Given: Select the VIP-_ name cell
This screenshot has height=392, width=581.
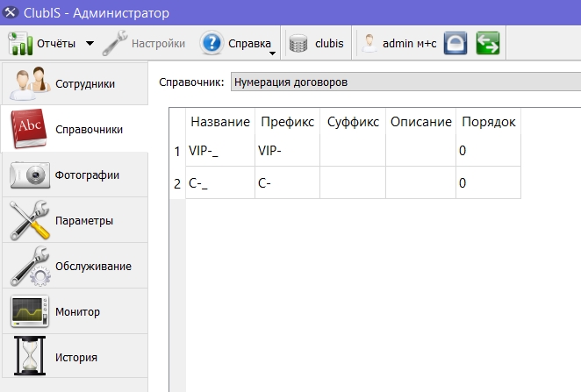Looking at the screenshot, I should 220,151.
